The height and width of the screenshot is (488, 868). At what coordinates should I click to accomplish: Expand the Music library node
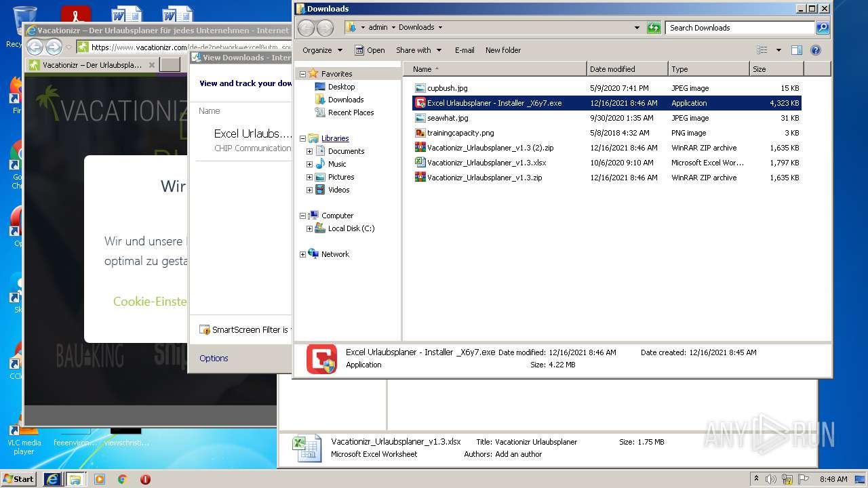tap(309, 164)
